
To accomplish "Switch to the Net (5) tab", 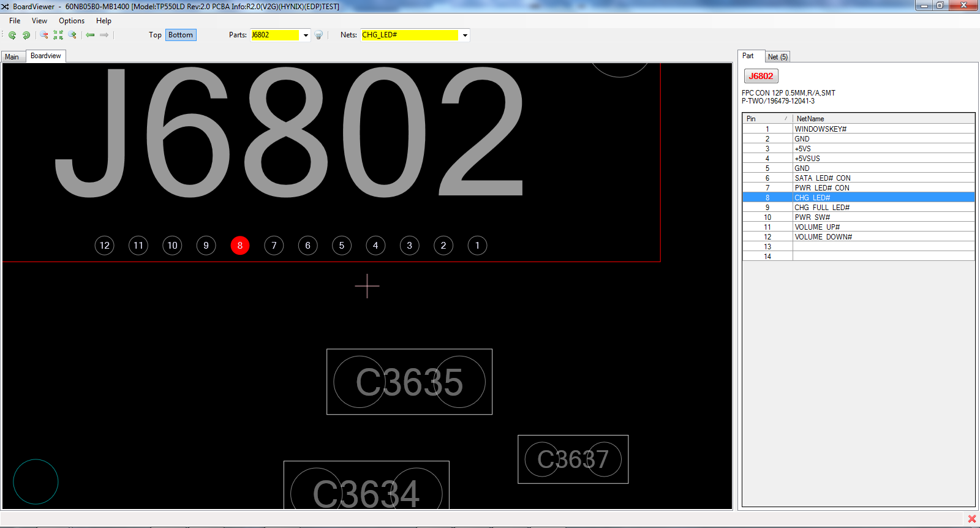I will pyautogui.click(x=778, y=57).
